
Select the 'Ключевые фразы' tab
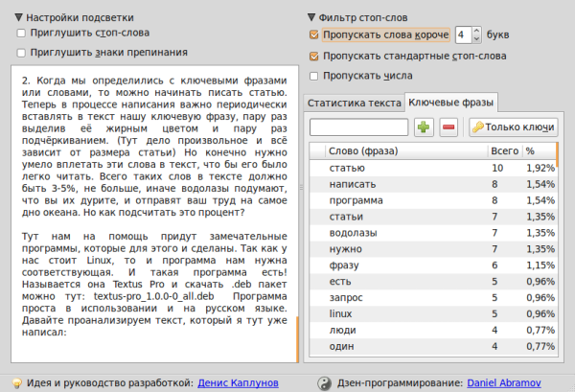pos(450,103)
